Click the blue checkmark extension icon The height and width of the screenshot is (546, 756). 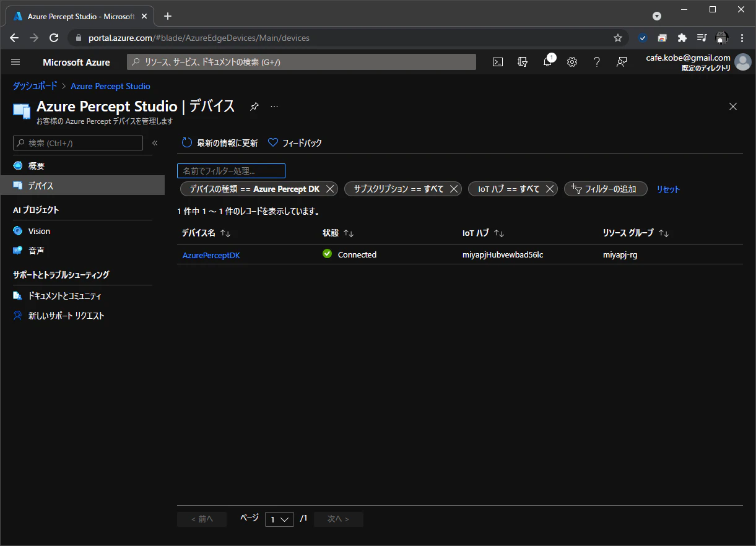643,38
